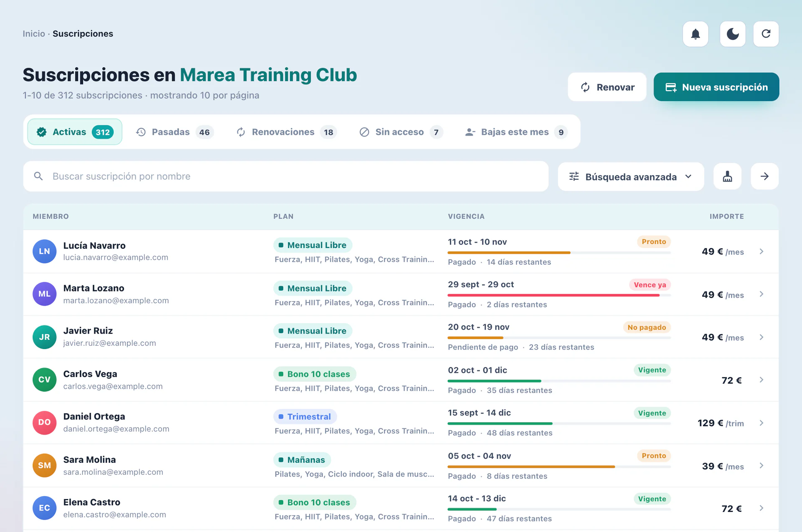
Task: Switch to the Pasadas tab
Action: point(175,132)
